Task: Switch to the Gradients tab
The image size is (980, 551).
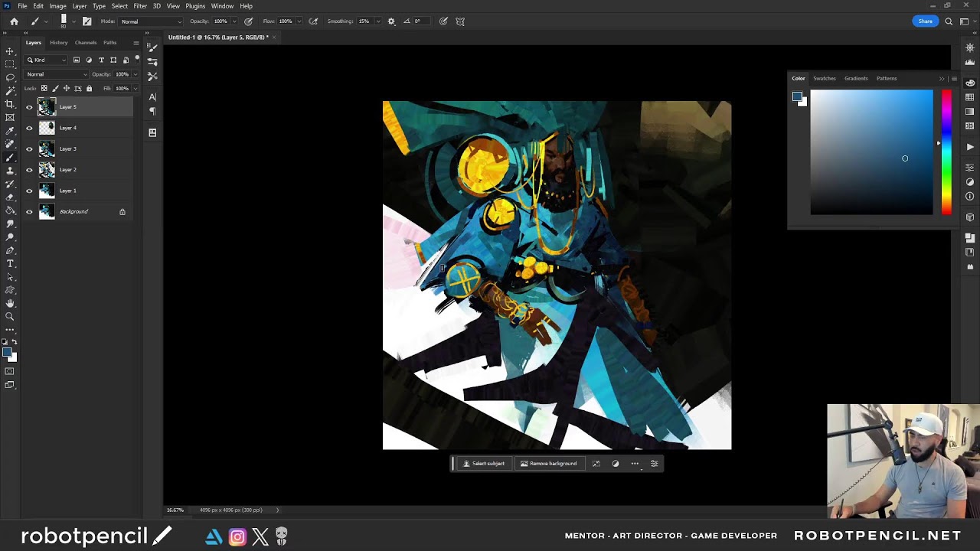Action: tap(856, 78)
